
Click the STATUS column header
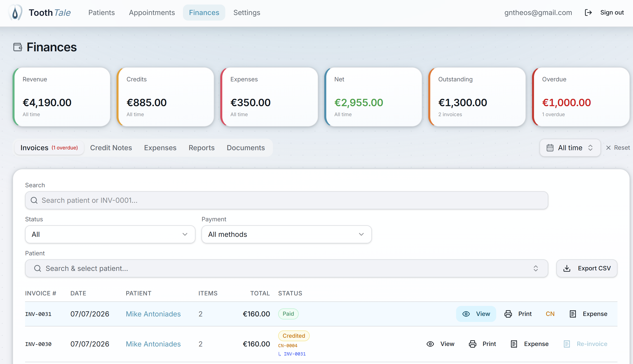(290, 293)
